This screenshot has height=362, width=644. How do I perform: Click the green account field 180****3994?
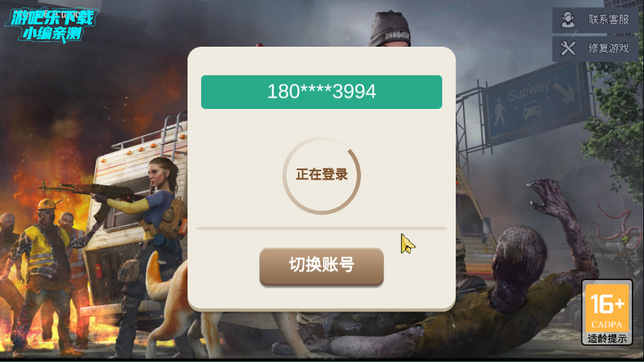click(x=322, y=92)
